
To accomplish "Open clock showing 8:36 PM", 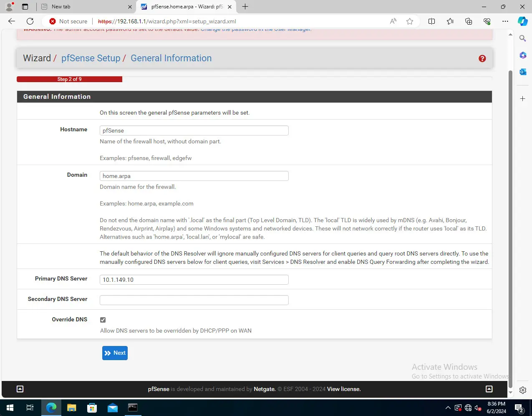I will tap(496, 408).
